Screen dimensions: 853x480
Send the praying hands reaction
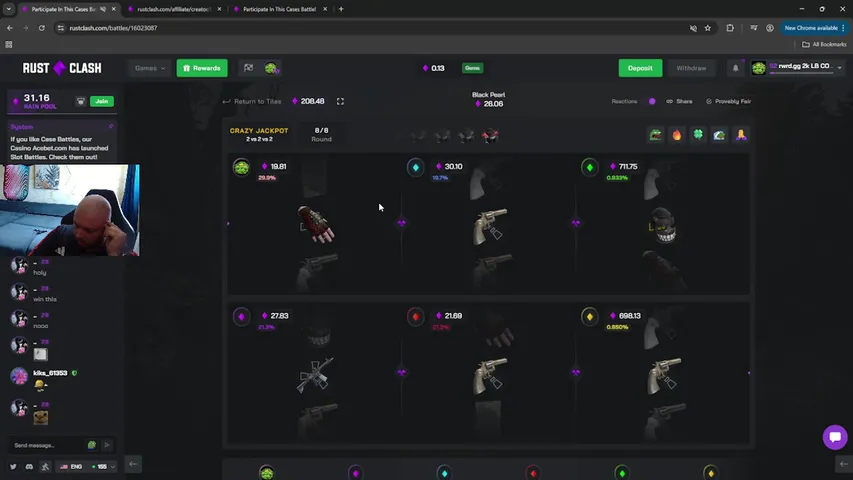point(741,135)
